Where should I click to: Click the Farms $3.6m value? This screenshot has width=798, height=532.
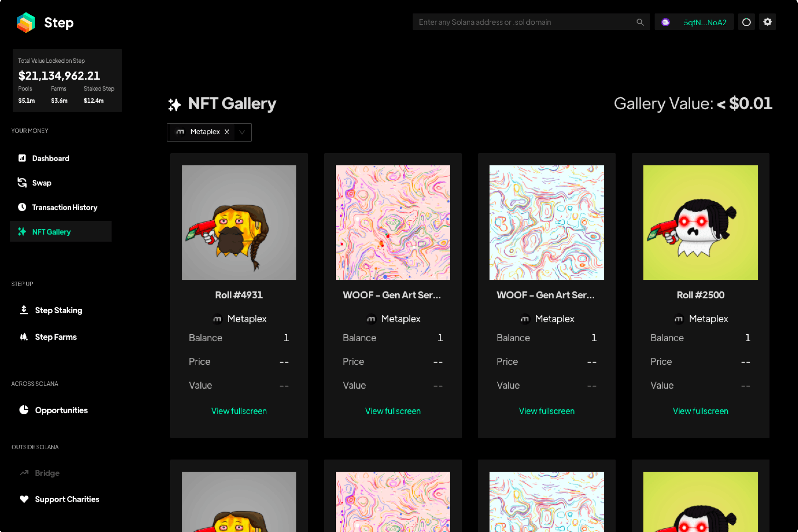[59, 101]
